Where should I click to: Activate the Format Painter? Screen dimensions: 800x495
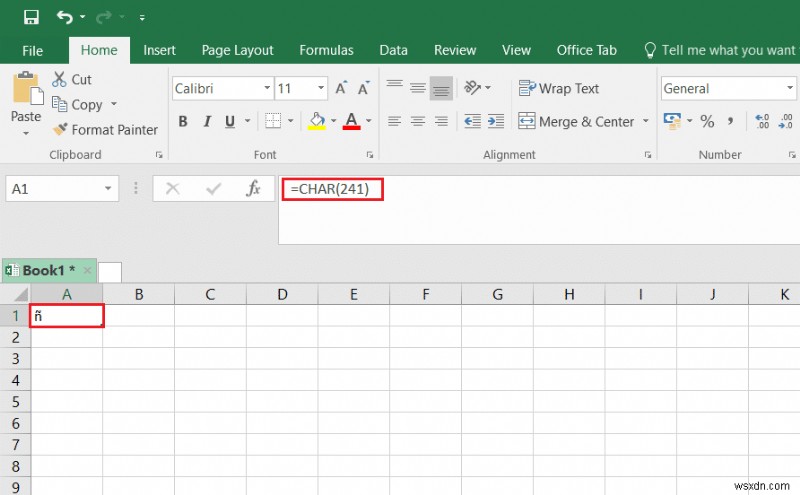coord(105,130)
